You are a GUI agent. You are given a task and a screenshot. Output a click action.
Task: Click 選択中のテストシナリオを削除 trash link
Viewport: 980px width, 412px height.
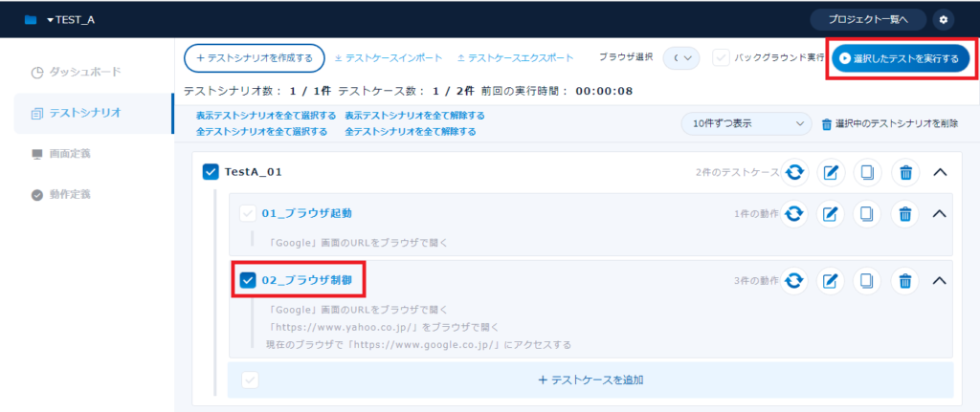pyautogui.click(x=889, y=123)
